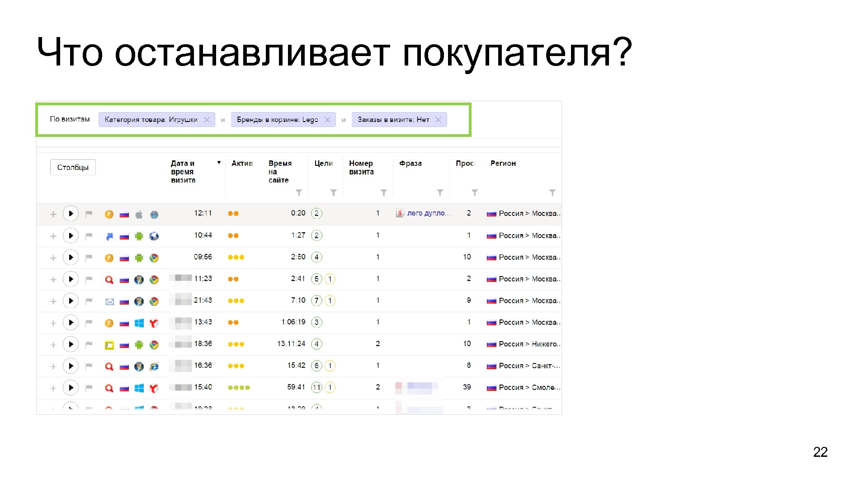
Task: Click По визитам segment tab
Action: tap(70, 119)
